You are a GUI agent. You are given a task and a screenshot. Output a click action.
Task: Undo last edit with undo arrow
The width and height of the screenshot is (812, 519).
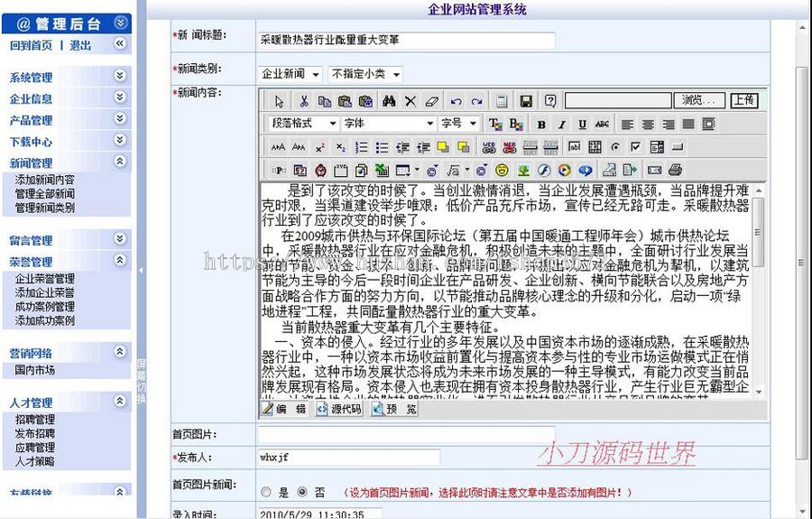point(456,101)
